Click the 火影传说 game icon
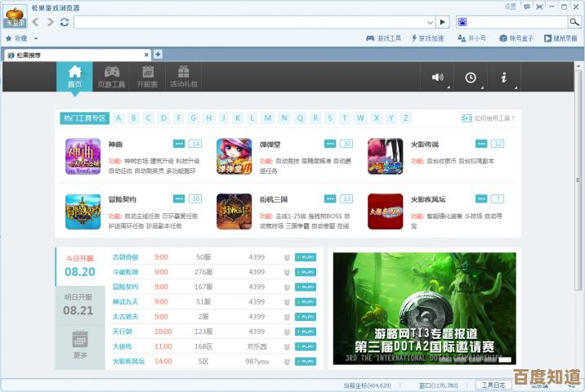This screenshot has height=392, width=585. point(386,156)
